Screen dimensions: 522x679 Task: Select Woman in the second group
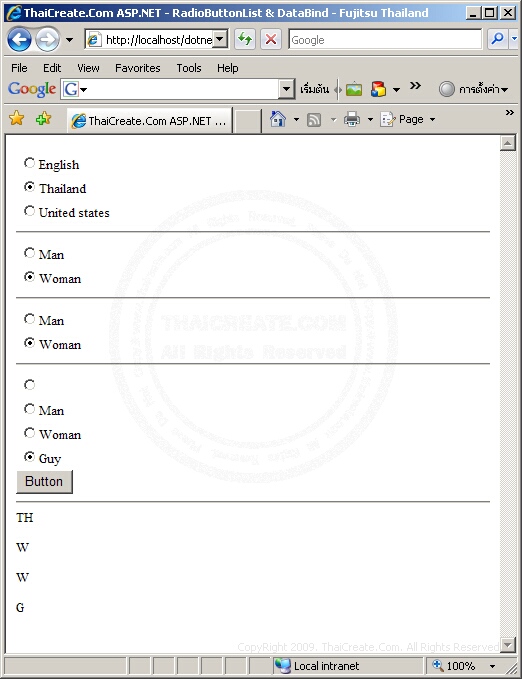(x=29, y=277)
